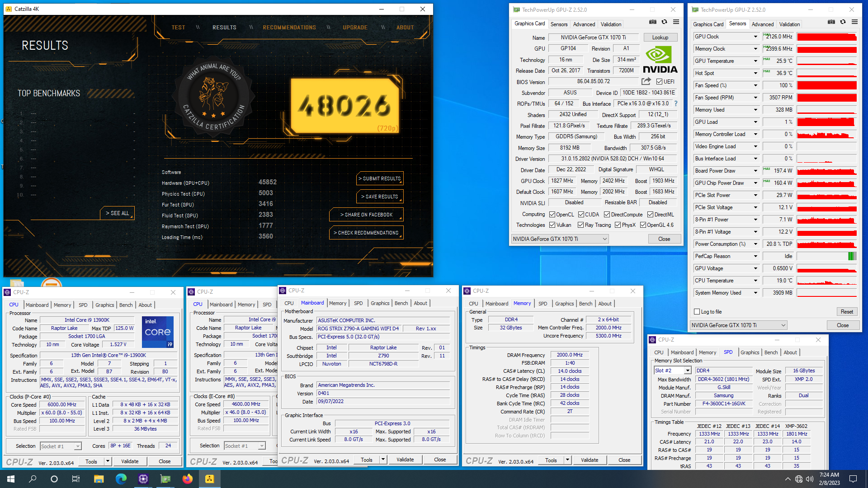868x488 pixels.
Task: Toggle the Ray Tracing checkbox
Action: click(x=580, y=225)
